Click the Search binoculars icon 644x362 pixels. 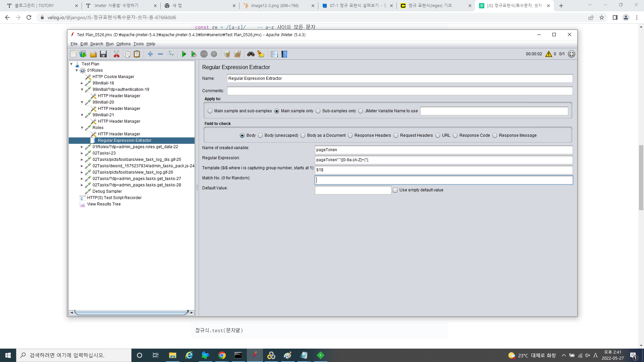tap(251, 54)
